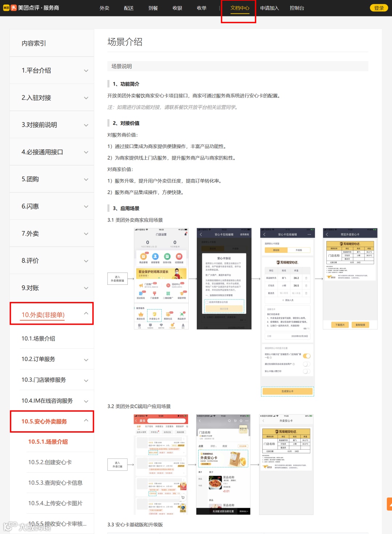Open the 到餐 top menu
Screen dimensions: 392x534
pos(153,8)
